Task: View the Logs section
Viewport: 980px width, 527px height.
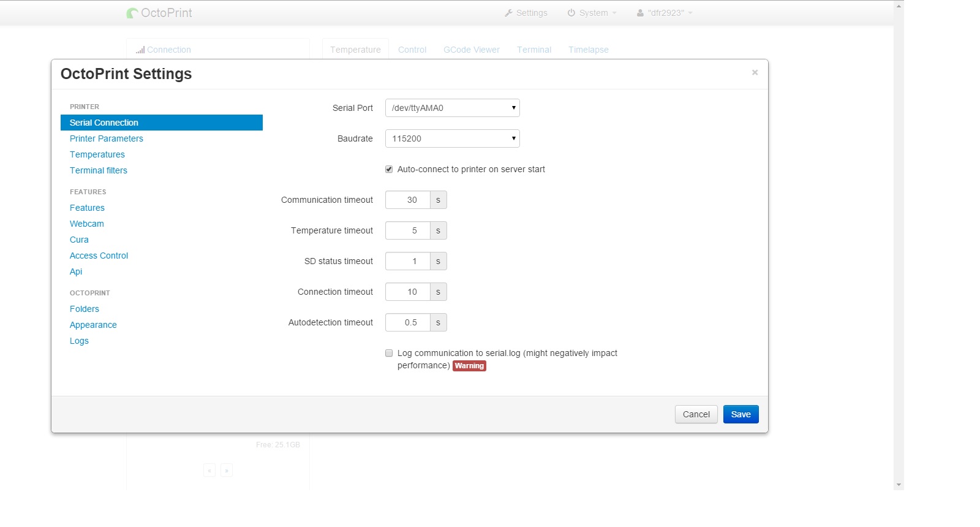Action: pyautogui.click(x=79, y=341)
